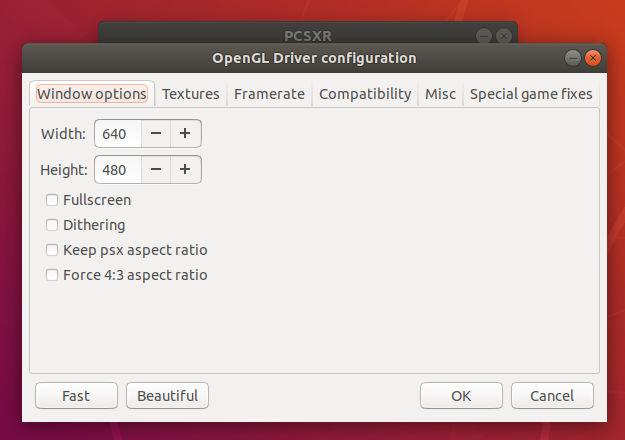Switch to Special game fixes tab
This screenshot has height=440, width=625.
tap(531, 94)
